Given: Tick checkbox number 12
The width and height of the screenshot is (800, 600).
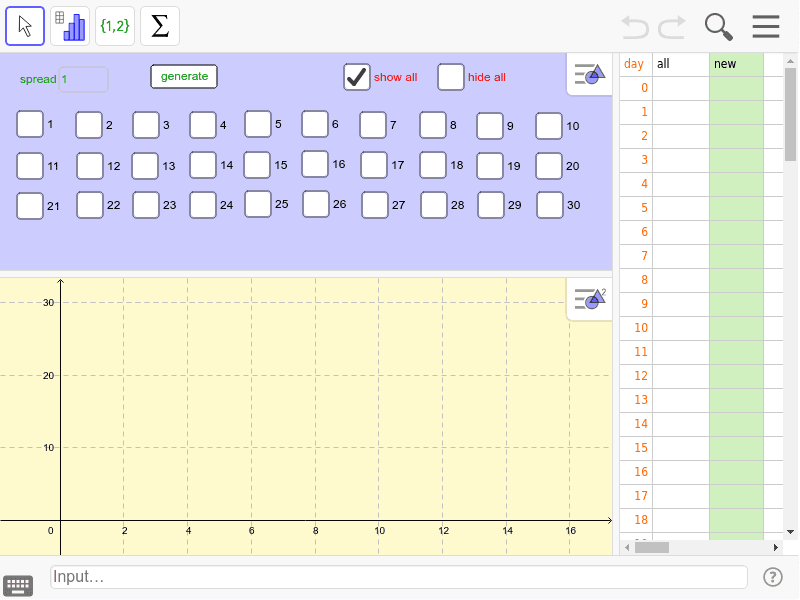Looking at the screenshot, I should 90,166.
